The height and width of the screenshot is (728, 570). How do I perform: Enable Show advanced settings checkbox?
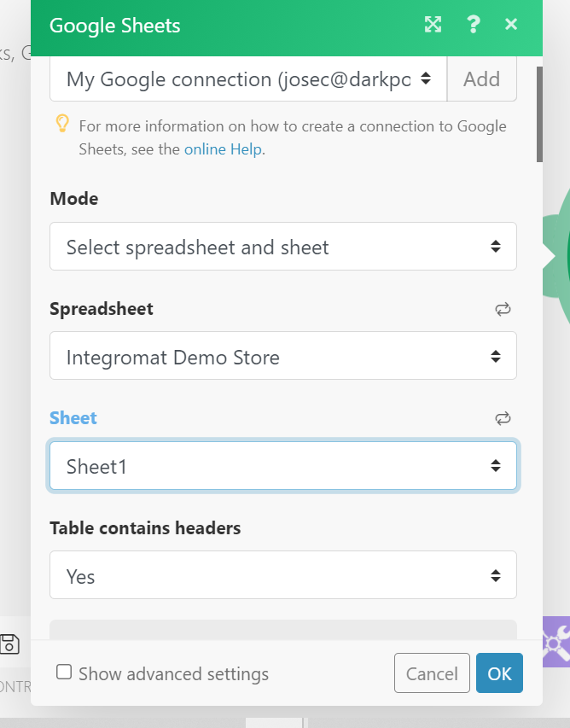(x=64, y=673)
